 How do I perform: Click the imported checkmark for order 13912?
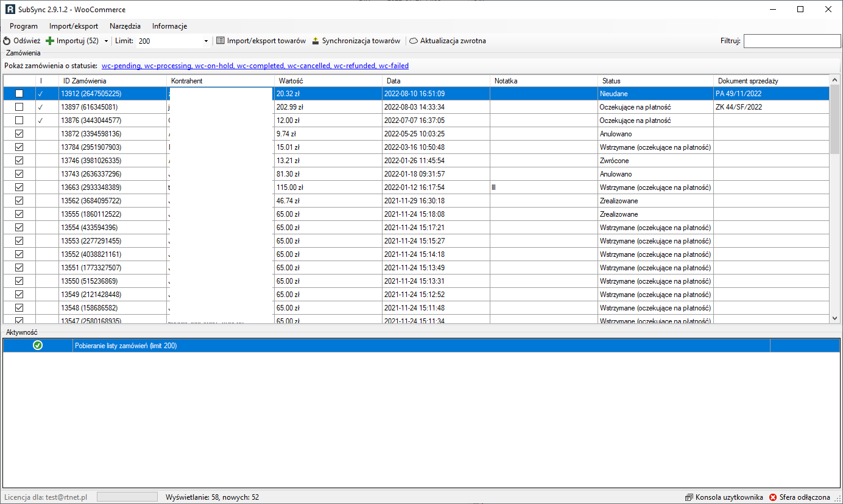click(x=41, y=94)
